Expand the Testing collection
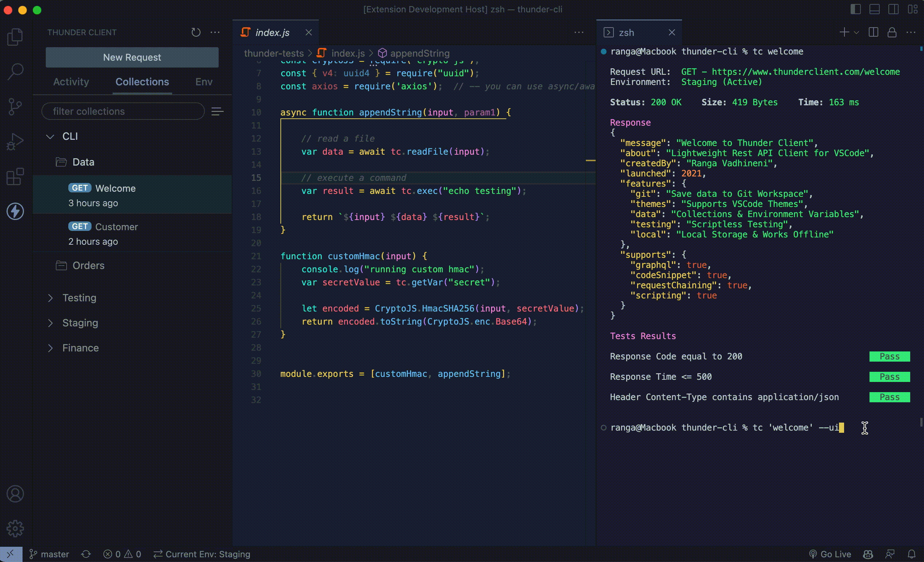924x562 pixels. (x=50, y=298)
